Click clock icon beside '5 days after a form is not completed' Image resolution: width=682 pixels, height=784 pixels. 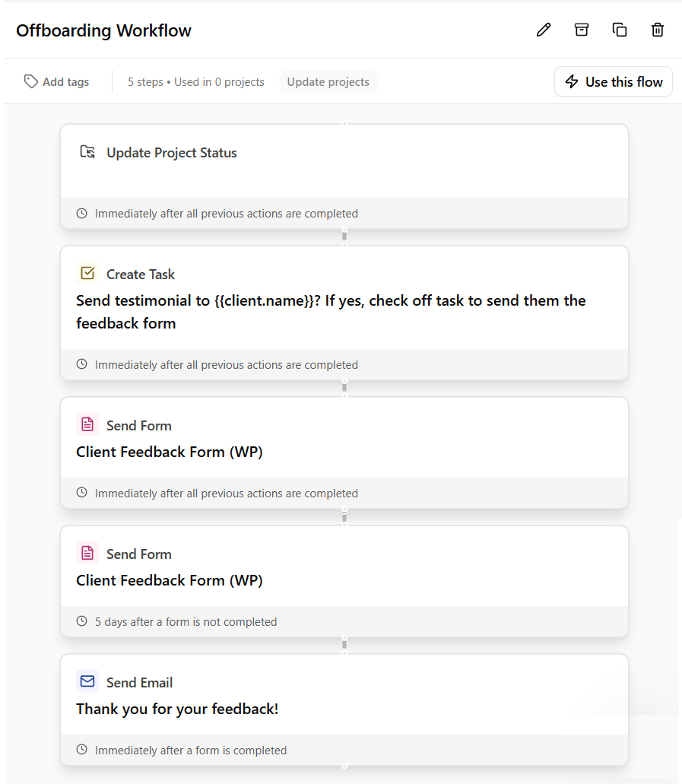coord(81,621)
